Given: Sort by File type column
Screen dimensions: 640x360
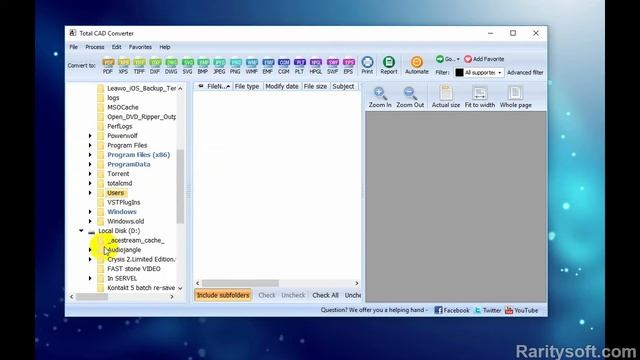Looking at the screenshot, I should pyautogui.click(x=247, y=86).
